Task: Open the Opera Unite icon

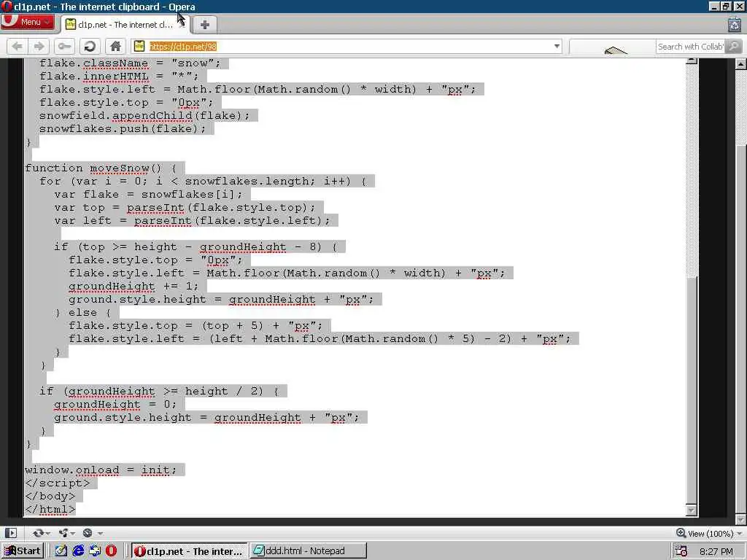Action: [63, 533]
